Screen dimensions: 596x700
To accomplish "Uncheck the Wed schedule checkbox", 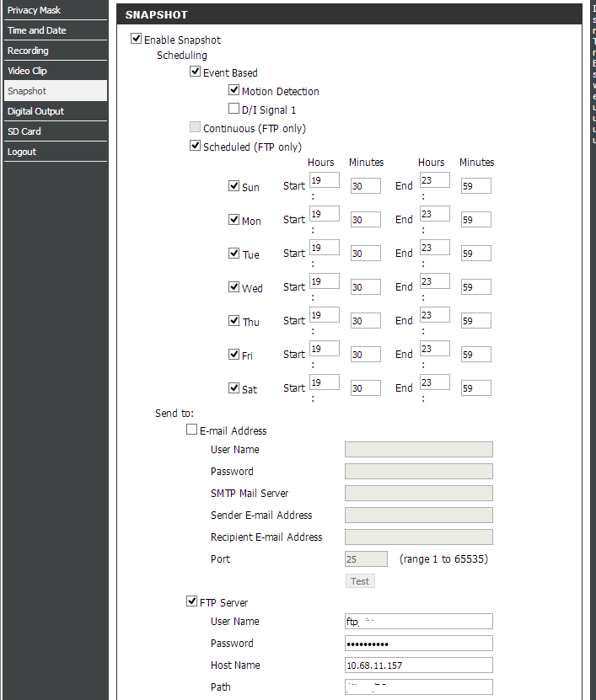I will click(234, 287).
